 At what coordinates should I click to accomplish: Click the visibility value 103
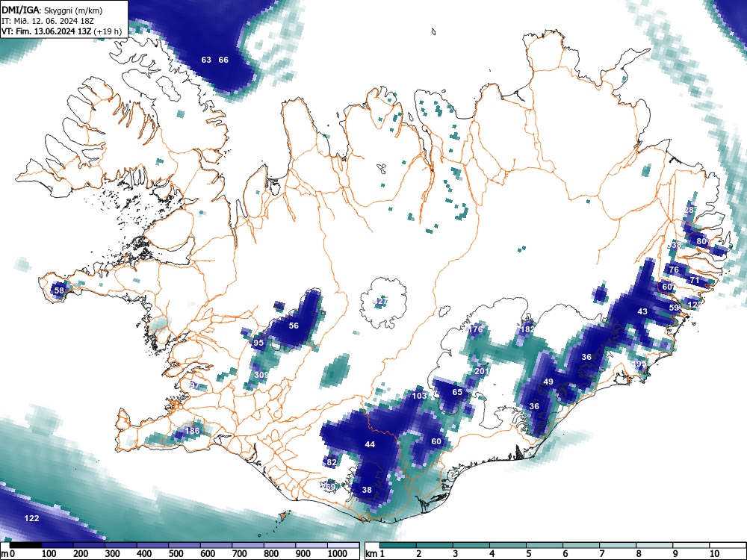[x=419, y=395]
